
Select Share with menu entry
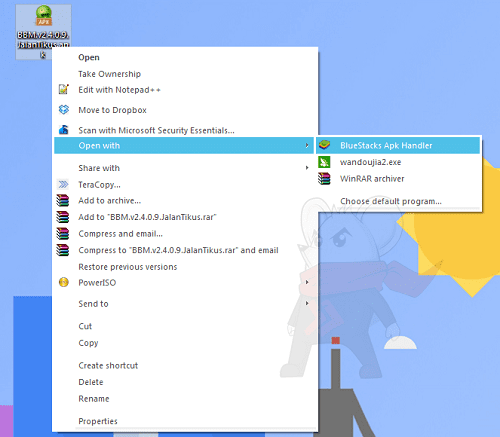(184, 168)
